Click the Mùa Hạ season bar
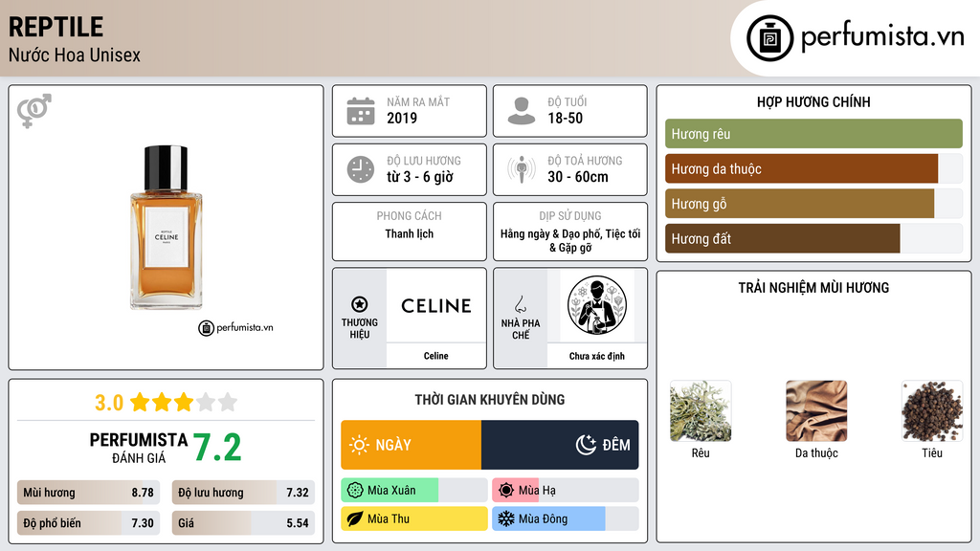The width and height of the screenshot is (980, 551). click(566, 491)
